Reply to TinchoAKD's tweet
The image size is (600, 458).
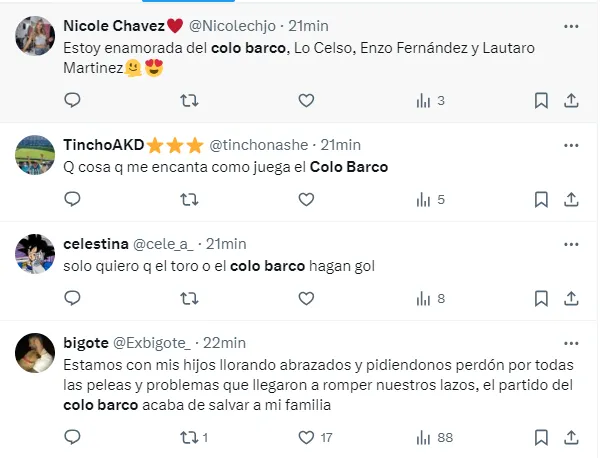point(71,199)
